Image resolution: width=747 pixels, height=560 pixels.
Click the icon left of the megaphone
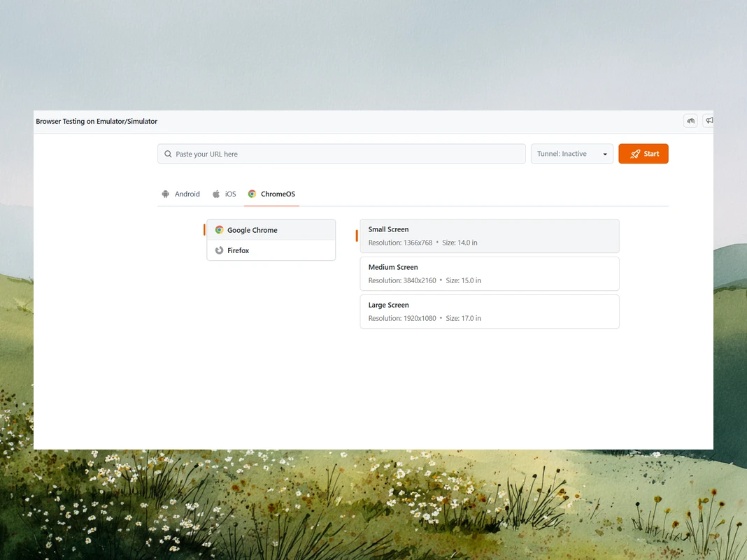pyautogui.click(x=690, y=120)
